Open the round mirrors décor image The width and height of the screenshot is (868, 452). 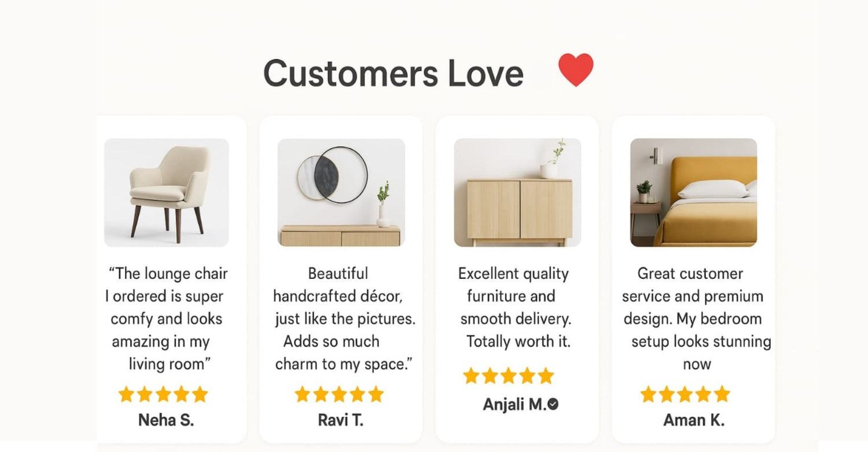(x=341, y=193)
